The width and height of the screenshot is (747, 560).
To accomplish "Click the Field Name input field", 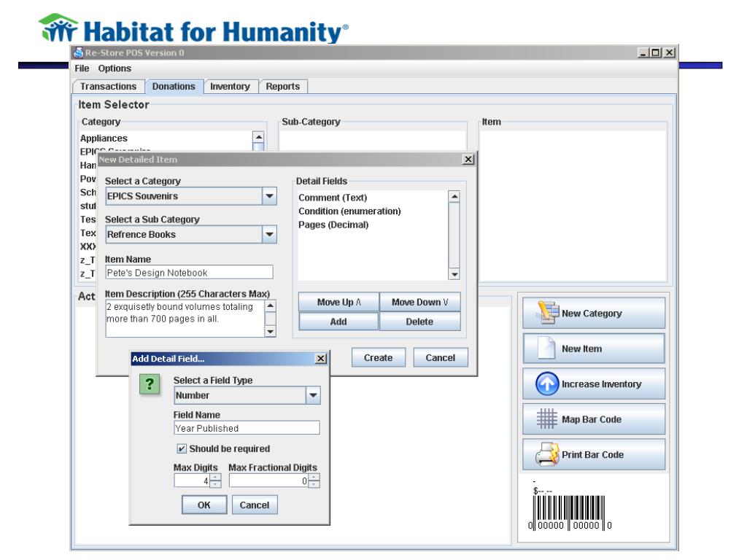I will (x=247, y=428).
